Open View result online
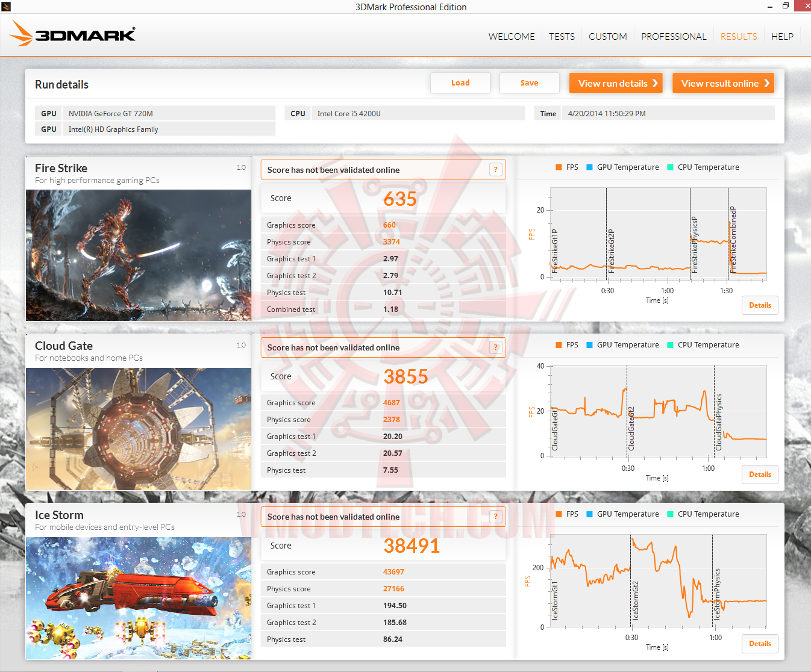 pyautogui.click(x=723, y=83)
